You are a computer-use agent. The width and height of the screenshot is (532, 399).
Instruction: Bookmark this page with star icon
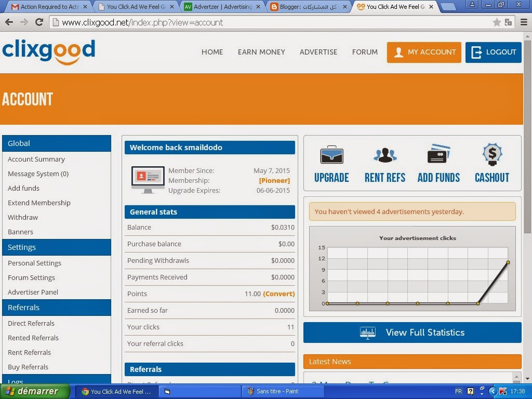497,22
